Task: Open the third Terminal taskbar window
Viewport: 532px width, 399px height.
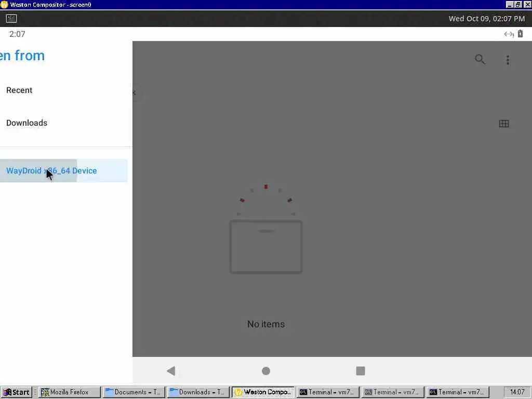Action: pos(458,392)
